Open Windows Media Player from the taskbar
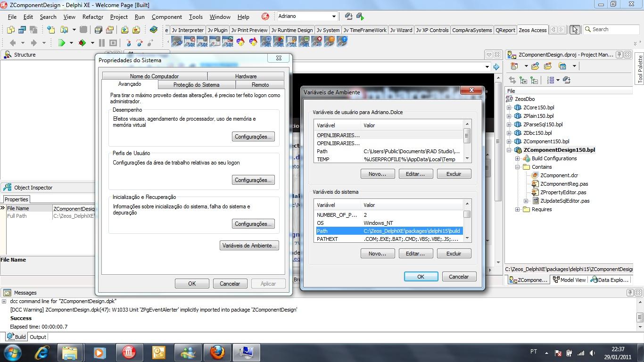 coord(99,353)
